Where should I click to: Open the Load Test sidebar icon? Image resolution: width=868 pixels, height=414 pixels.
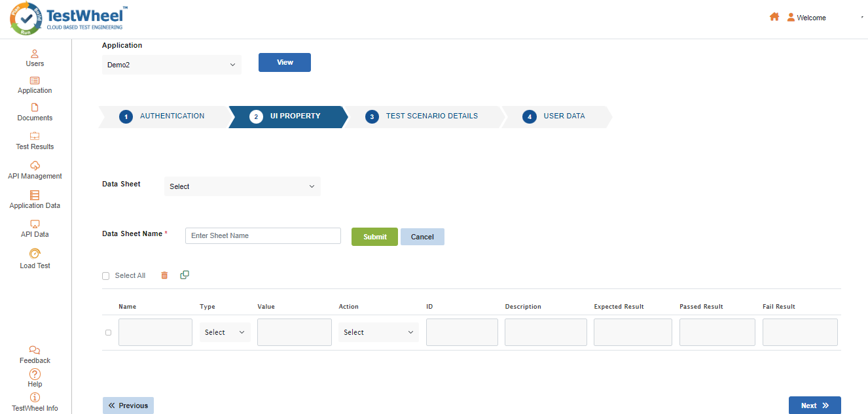coord(35,254)
